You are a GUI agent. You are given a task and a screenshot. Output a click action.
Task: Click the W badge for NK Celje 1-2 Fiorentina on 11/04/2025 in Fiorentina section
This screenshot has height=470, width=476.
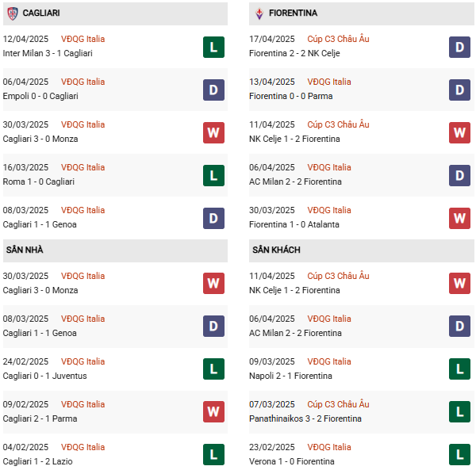[460, 132]
